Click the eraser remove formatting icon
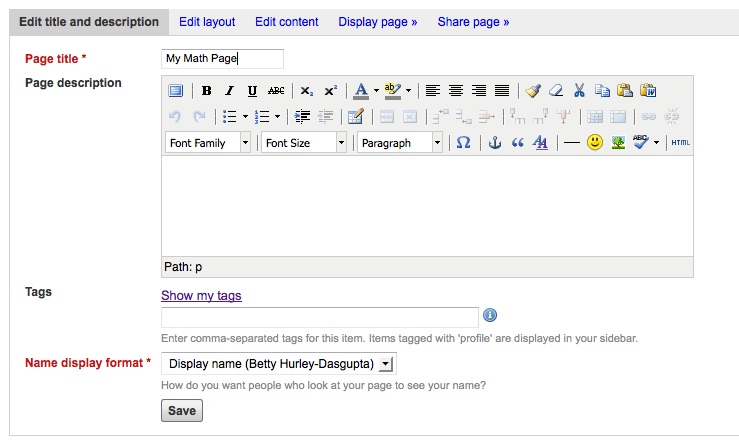This screenshot has height=440, width=739. coord(557,91)
